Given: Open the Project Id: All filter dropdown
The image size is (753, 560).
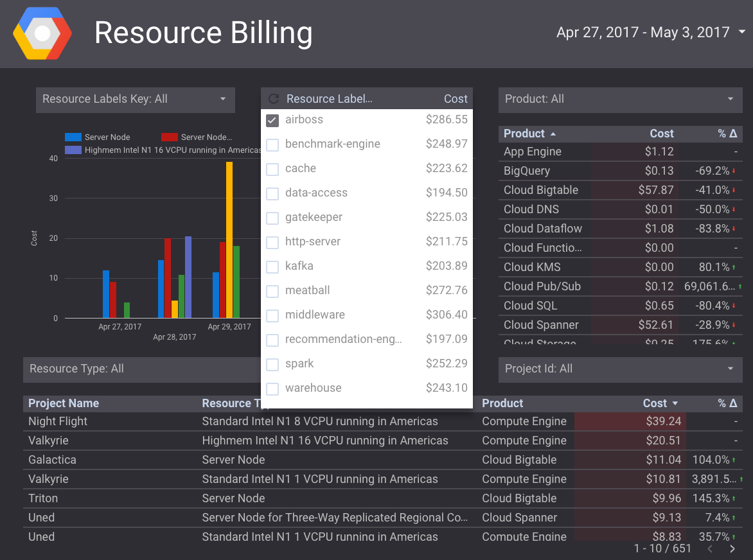Looking at the screenshot, I should tap(621, 369).
